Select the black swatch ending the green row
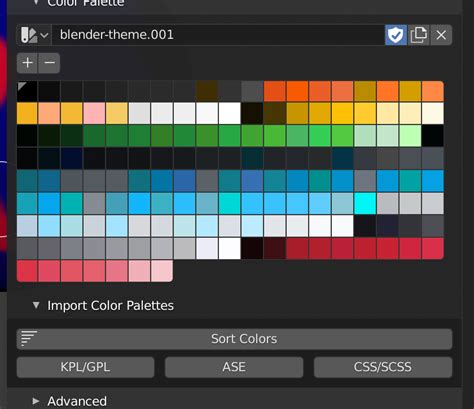Image resolution: width=474 pixels, height=409 pixels. pyautogui.click(x=433, y=136)
